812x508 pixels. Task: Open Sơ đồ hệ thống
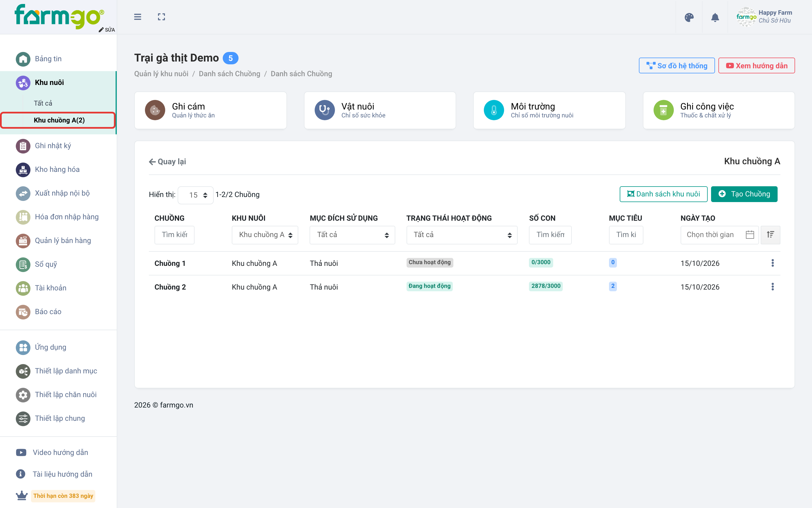[x=677, y=65]
